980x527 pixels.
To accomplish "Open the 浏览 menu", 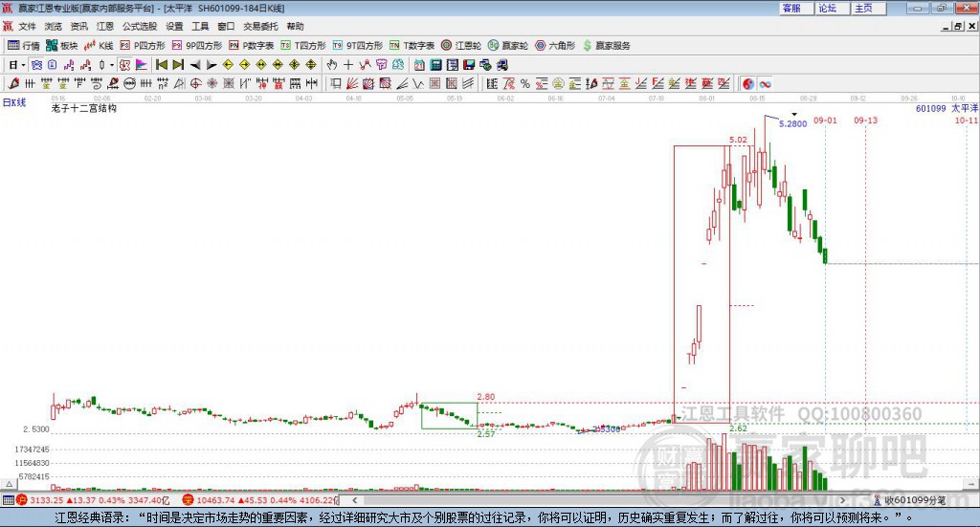I will click(x=54, y=26).
